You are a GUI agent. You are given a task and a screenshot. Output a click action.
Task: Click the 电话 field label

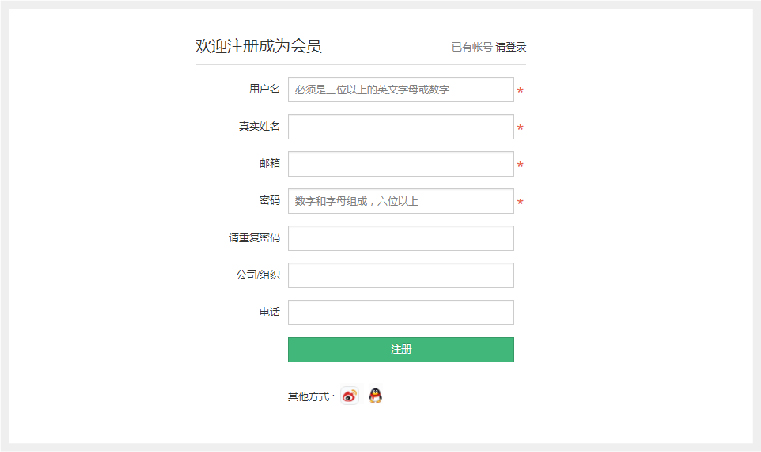[x=269, y=312]
